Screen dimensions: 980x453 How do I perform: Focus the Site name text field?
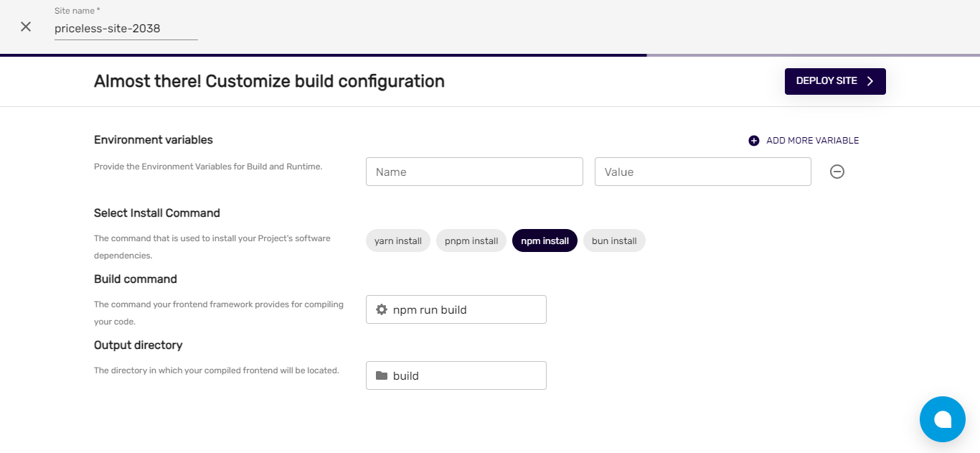tap(126, 29)
